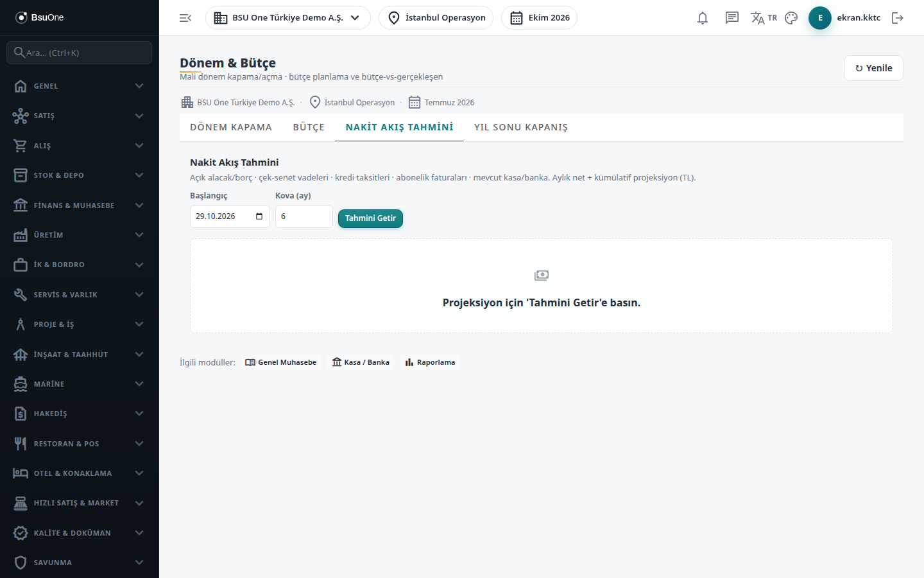Screen dimensions: 924x578
Task: Open the theme palette icon
Action: coord(791,18)
